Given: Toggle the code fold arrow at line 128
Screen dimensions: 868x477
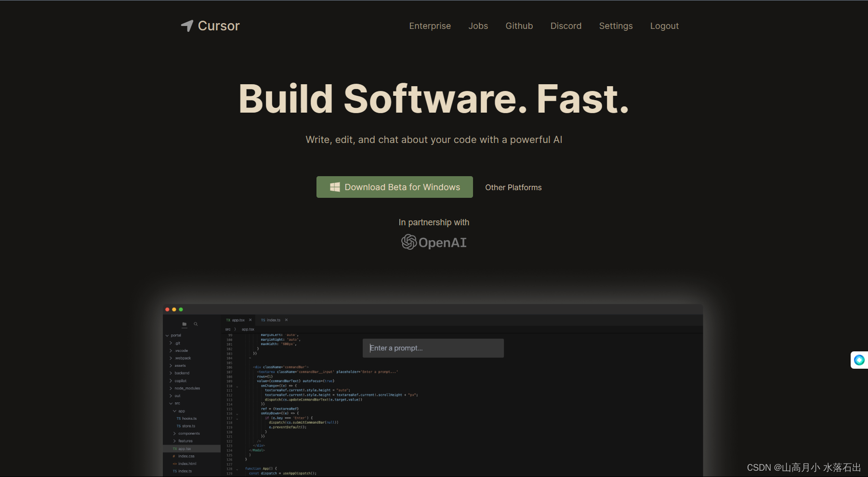Looking at the screenshot, I should pyautogui.click(x=237, y=469).
